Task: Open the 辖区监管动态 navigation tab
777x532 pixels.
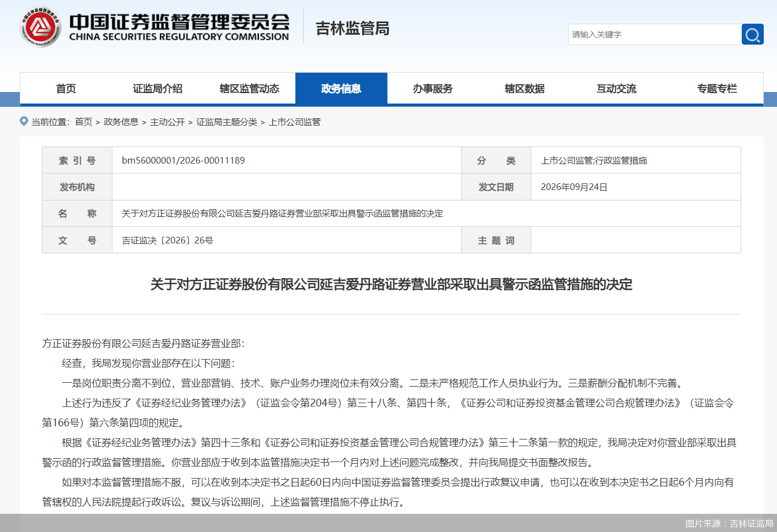Action: point(250,89)
